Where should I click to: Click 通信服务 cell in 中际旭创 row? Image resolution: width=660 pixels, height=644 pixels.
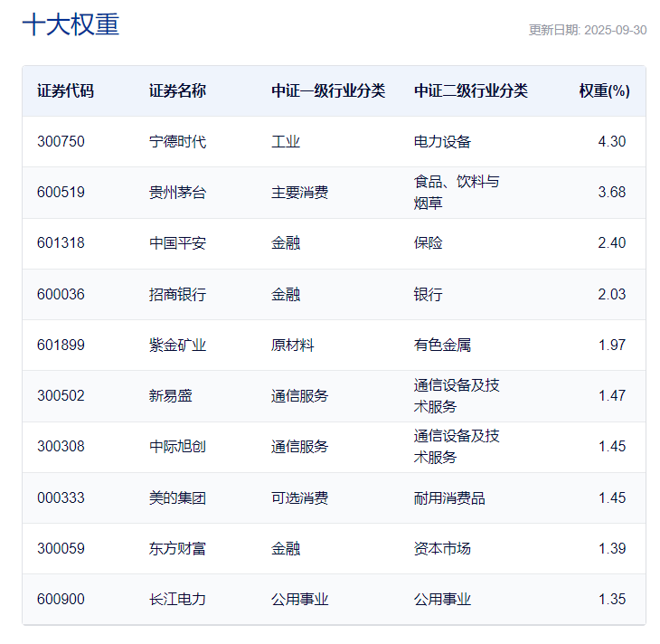(299, 447)
